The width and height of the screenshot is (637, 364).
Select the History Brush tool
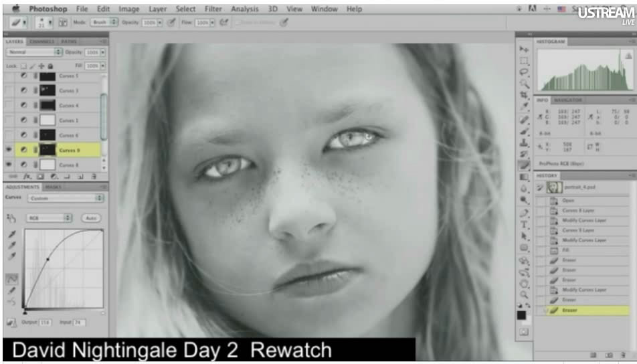[x=524, y=154]
